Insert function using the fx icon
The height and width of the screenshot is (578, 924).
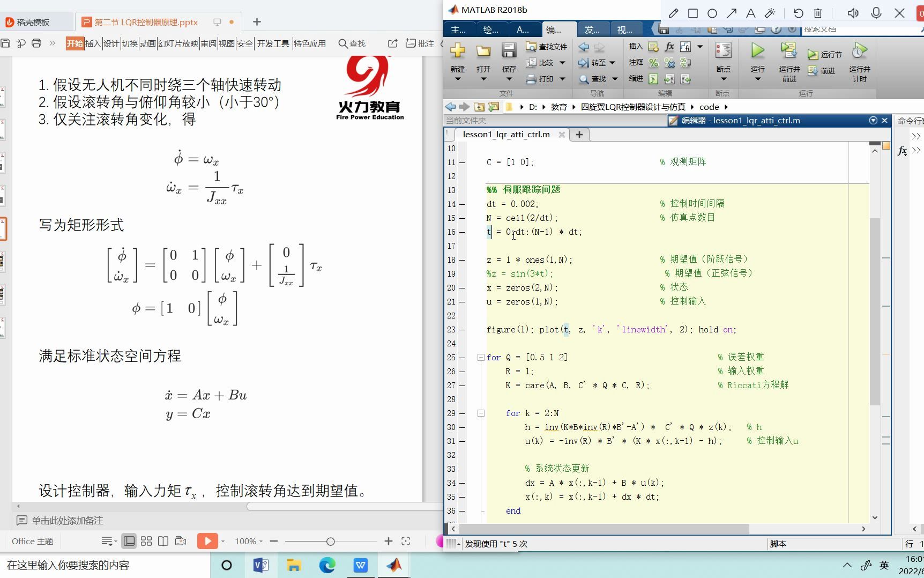coord(669,47)
